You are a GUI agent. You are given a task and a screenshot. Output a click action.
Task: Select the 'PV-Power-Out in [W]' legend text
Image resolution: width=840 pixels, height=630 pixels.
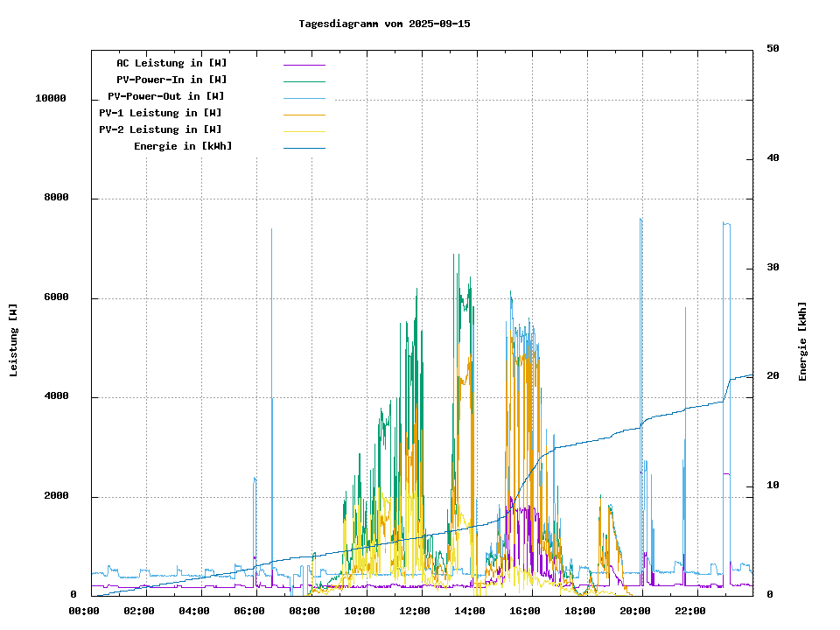(x=165, y=96)
